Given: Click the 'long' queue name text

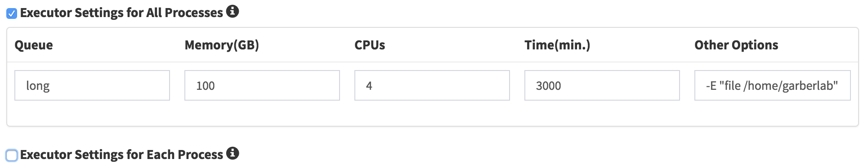Looking at the screenshot, I should 38,86.
